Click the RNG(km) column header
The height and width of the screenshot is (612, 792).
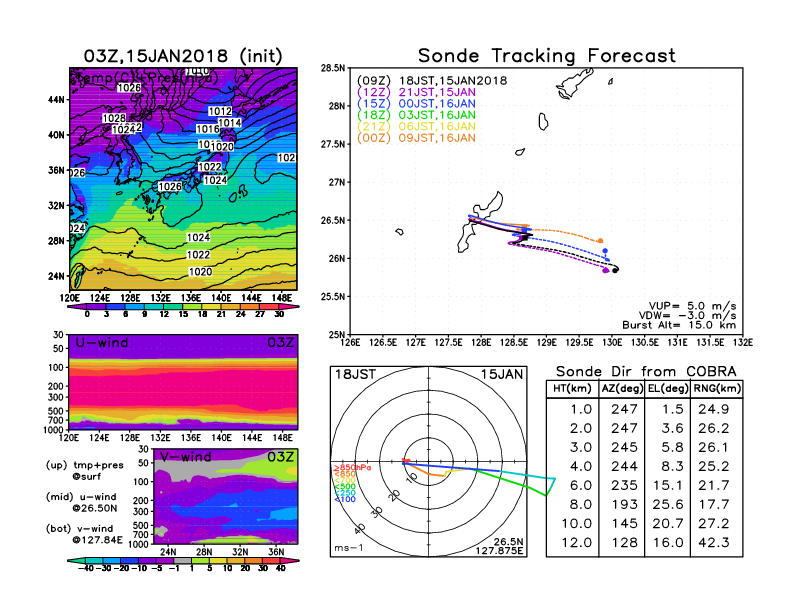coord(717,389)
